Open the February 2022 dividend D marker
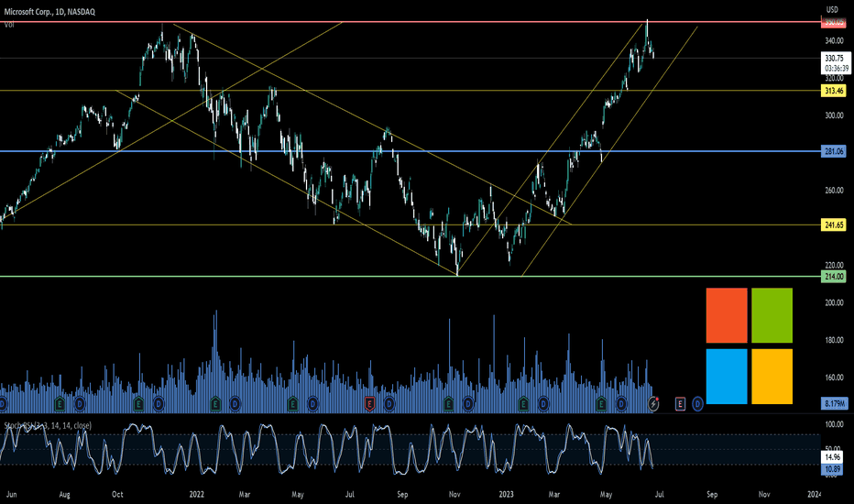Screen dimensions: 854x504 click(235, 404)
